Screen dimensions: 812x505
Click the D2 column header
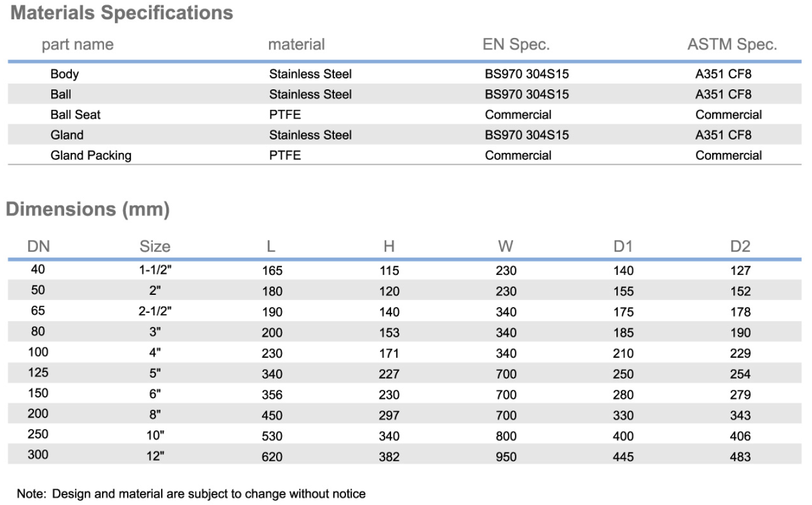point(740,246)
